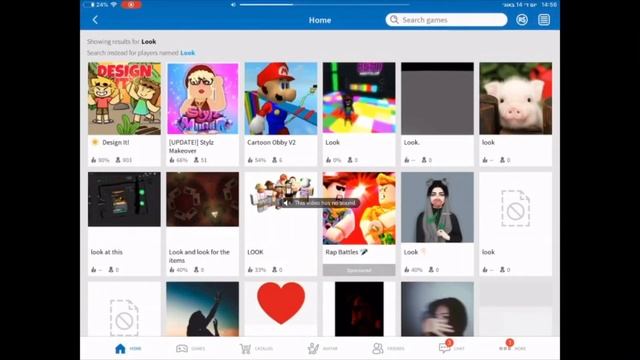Open the red heart game thumbnail

click(281, 304)
